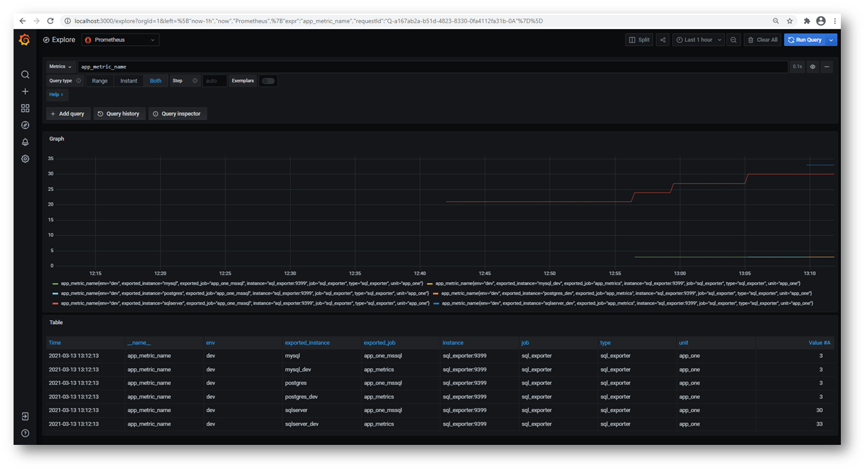Viewport: 868px width, 472px height.
Task: Open the Configuration gear sidebar icon
Action: [x=25, y=159]
